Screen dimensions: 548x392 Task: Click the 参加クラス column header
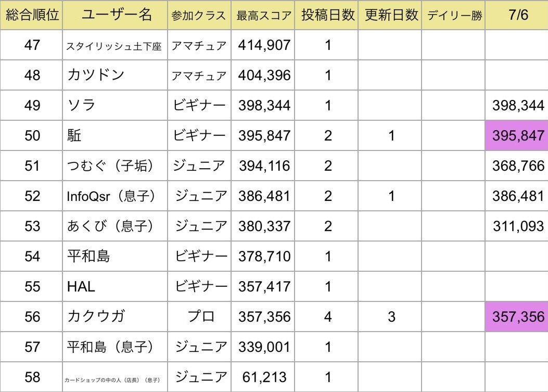pos(199,15)
